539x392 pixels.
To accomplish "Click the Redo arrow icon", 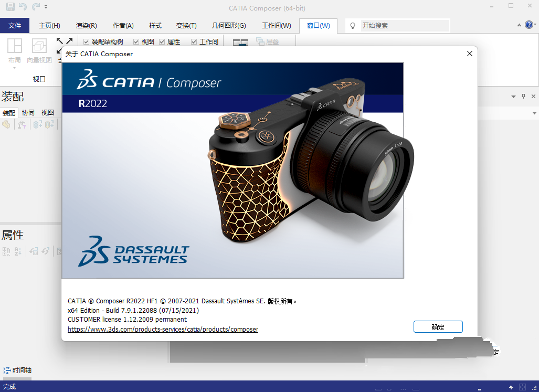I will [36, 6].
